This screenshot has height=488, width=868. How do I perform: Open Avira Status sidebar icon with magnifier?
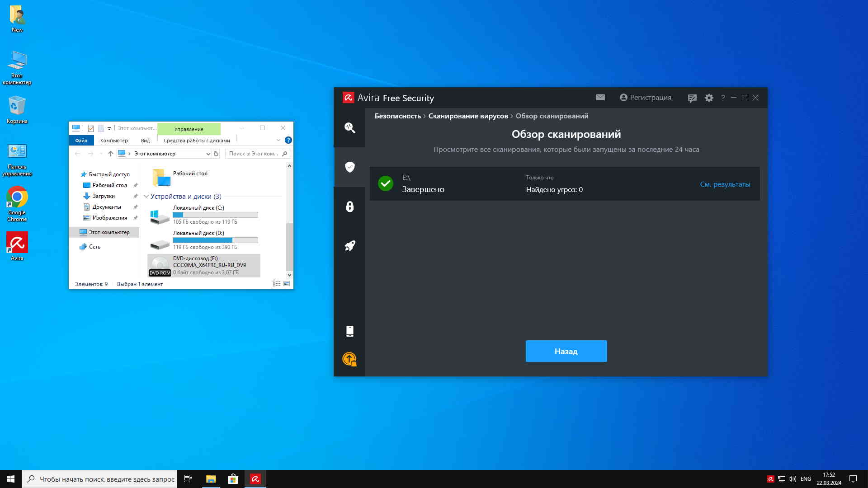(x=349, y=128)
